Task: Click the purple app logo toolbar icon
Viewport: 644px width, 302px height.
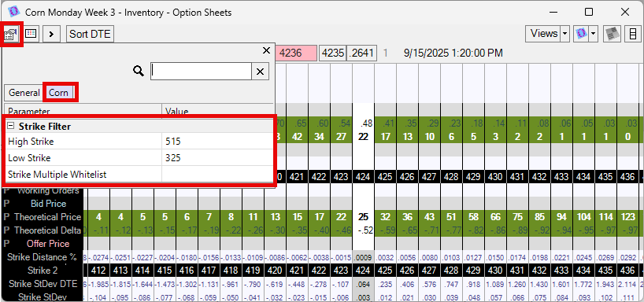Action: coord(581,34)
